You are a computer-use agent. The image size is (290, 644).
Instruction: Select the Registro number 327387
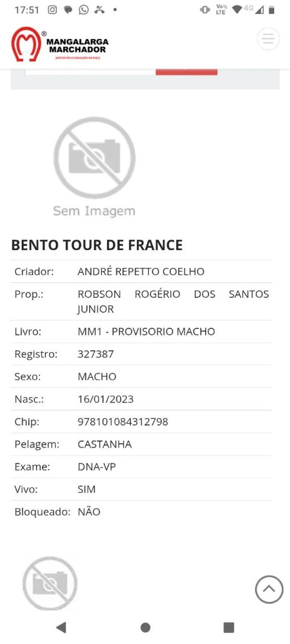click(95, 354)
